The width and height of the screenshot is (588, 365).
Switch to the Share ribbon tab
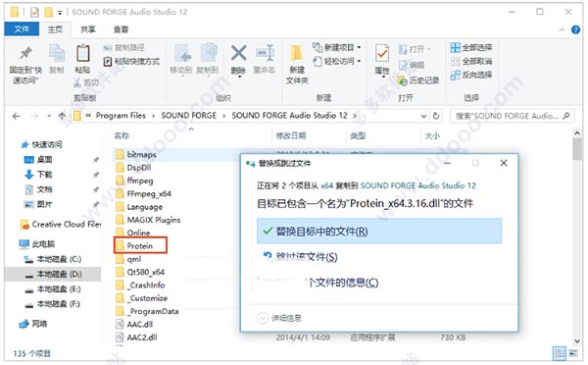coord(88,29)
